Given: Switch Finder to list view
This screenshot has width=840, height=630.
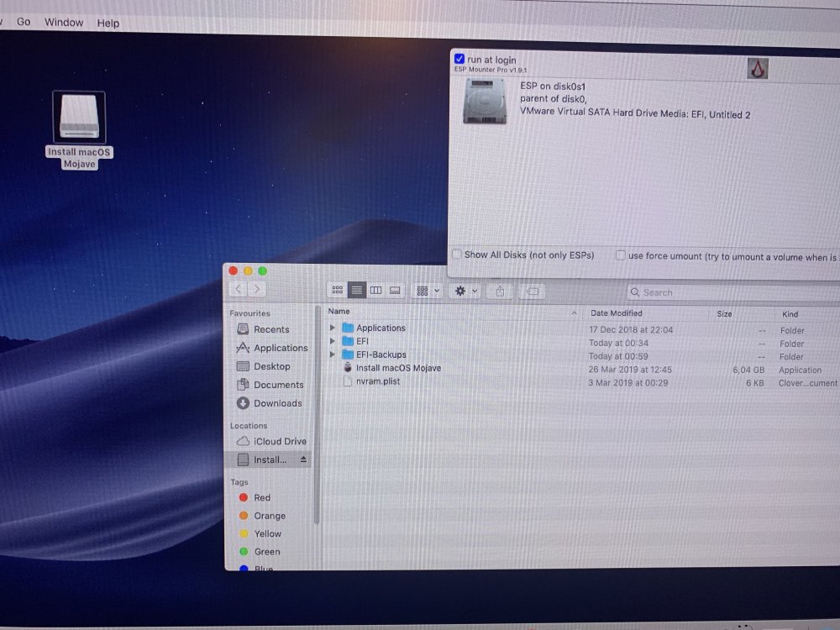Looking at the screenshot, I should point(357,291).
